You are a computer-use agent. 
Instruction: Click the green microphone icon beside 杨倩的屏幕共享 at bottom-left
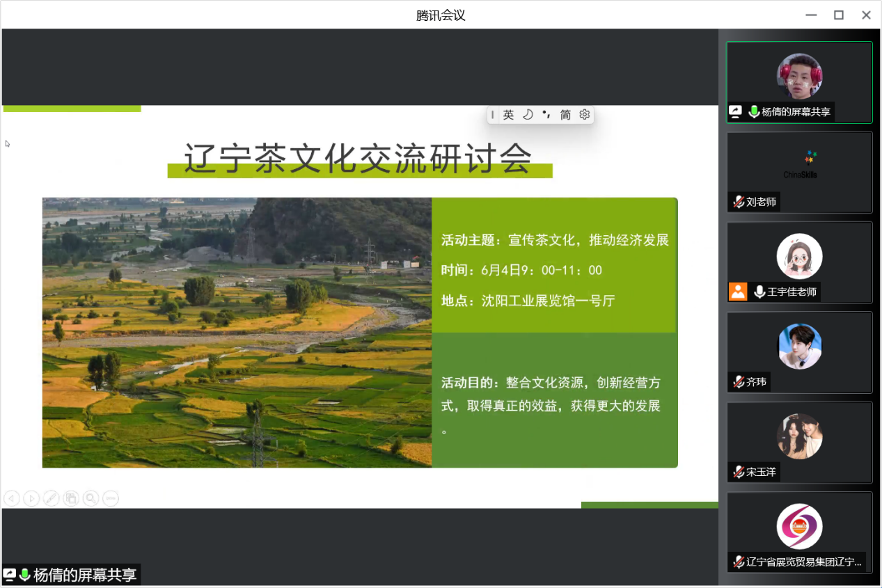click(x=25, y=575)
